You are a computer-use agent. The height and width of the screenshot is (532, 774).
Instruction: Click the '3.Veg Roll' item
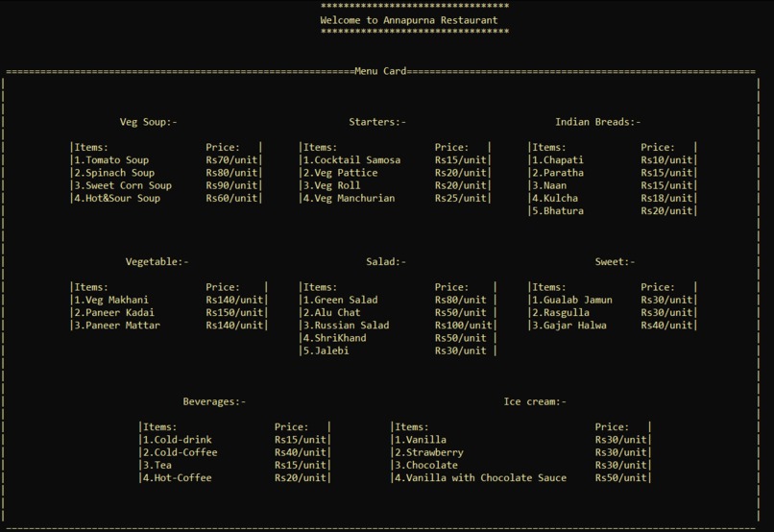[331, 185]
